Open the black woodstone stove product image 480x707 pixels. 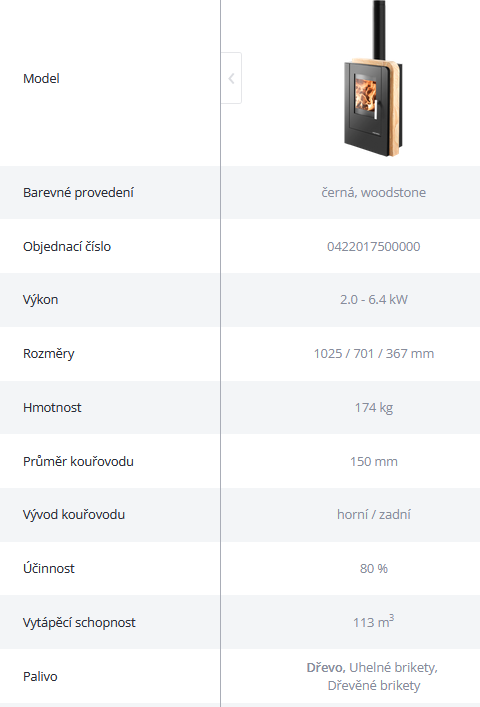pyautogui.click(x=373, y=79)
